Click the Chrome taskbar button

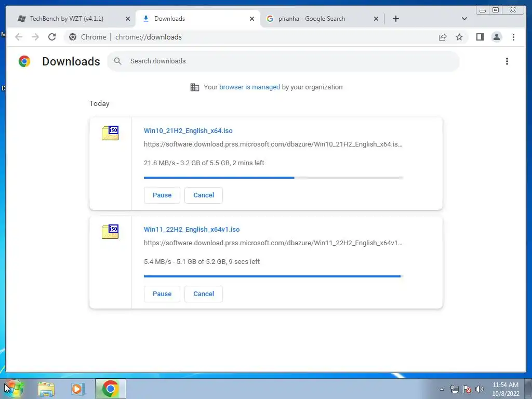[110, 389]
